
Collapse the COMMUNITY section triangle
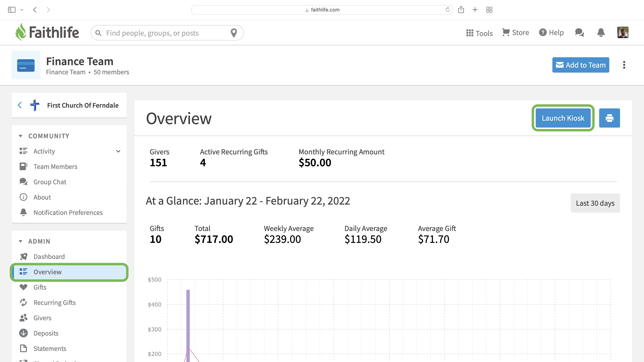pyautogui.click(x=21, y=136)
